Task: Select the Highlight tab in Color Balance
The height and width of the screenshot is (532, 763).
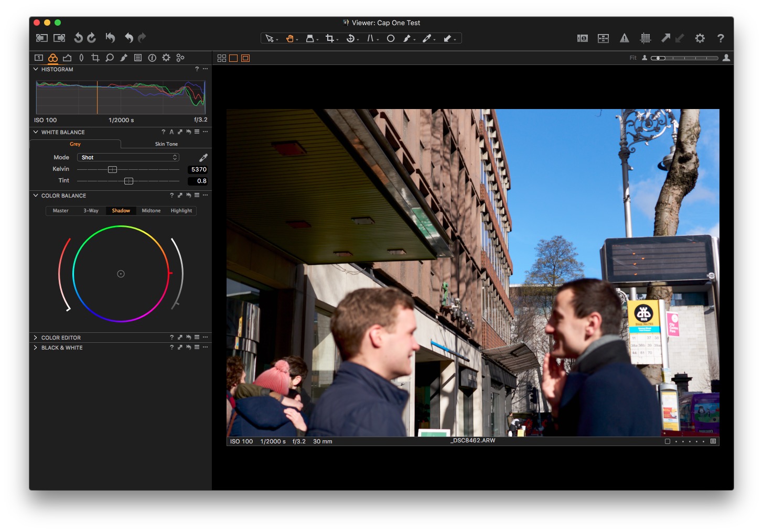Action: [x=181, y=210]
